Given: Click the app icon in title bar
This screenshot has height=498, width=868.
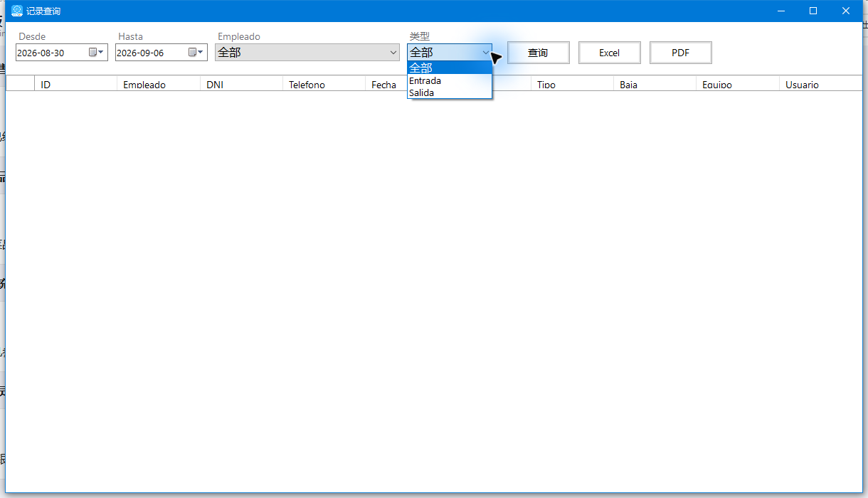Looking at the screenshot, I should pyautogui.click(x=17, y=11).
